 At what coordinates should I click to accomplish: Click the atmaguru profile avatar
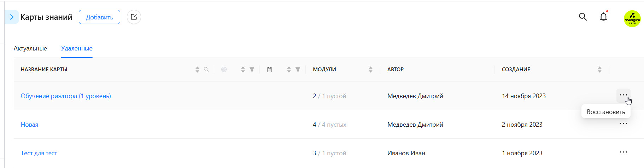[x=632, y=19]
